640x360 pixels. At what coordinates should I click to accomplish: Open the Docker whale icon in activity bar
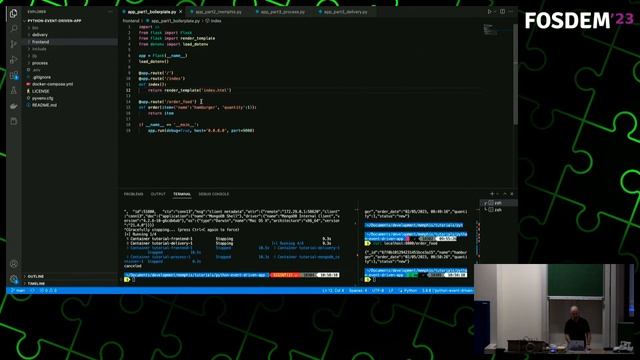[x=13, y=106]
